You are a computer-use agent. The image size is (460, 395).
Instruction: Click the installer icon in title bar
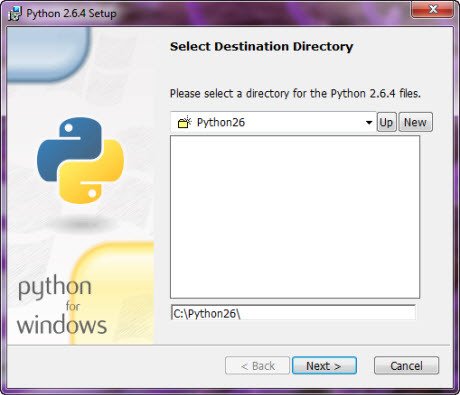tap(15, 14)
